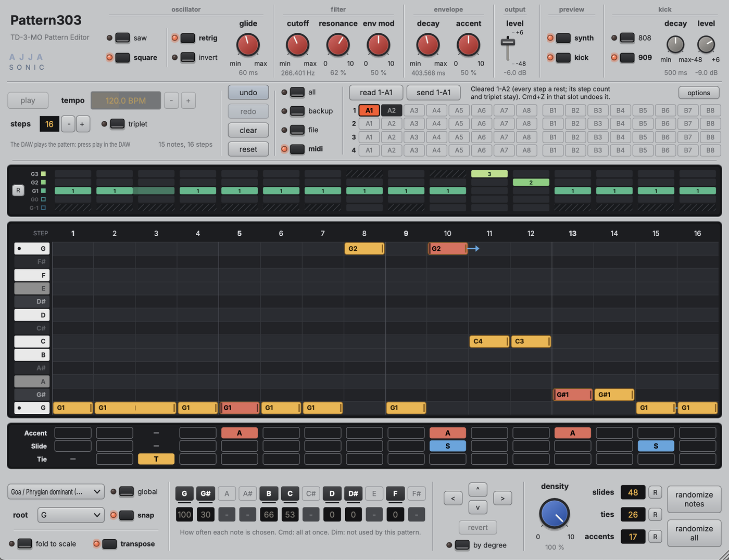Image resolution: width=729 pixels, height=560 pixels.
Task: Click the reset button
Action: tap(248, 149)
